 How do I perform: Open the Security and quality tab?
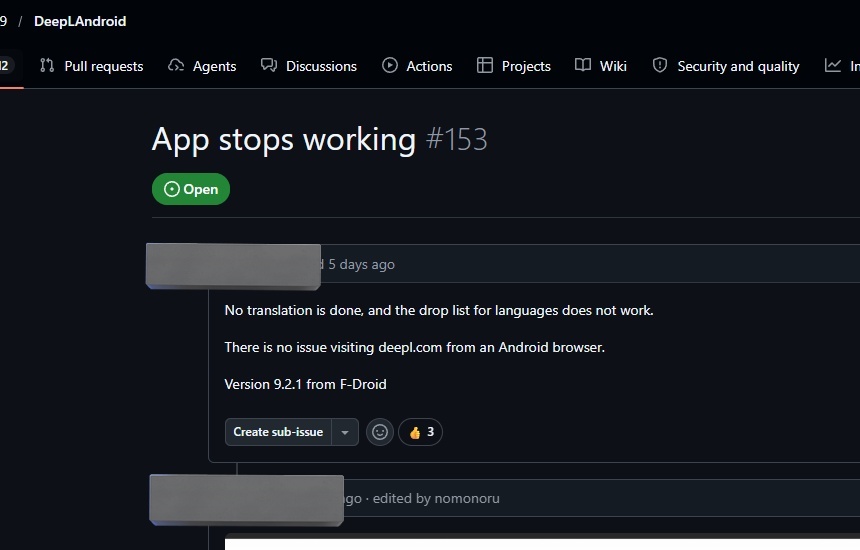tap(726, 66)
